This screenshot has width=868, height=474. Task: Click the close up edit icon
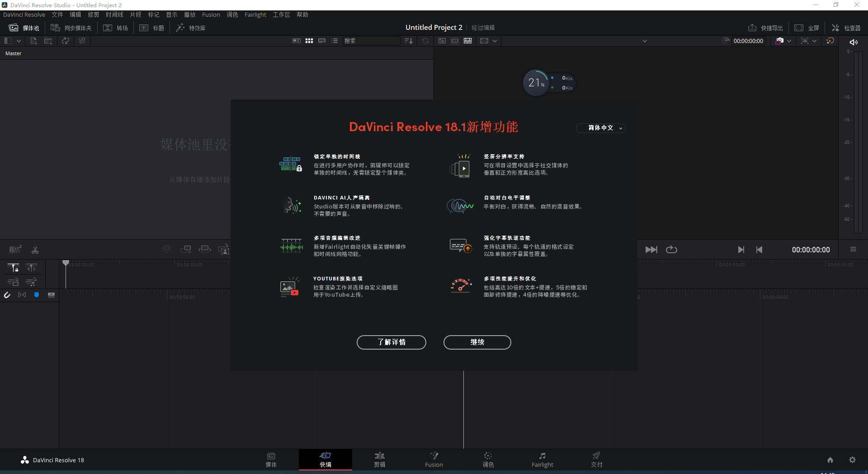(x=224, y=249)
